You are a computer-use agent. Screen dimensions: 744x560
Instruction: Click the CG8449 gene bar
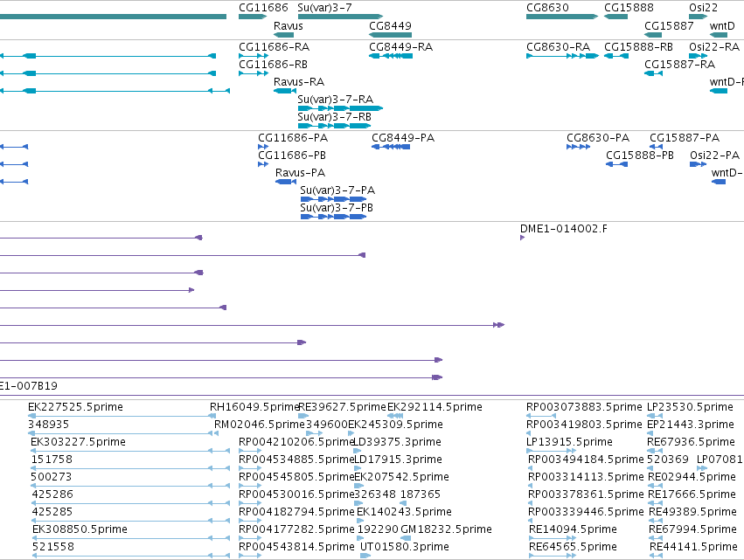pyautogui.click(x=390, y=35)
